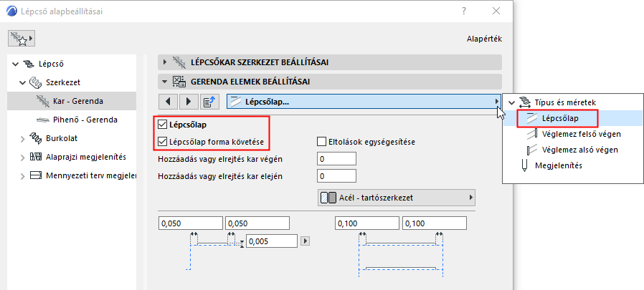Click the Lépcsőkar szerkezet panel icon
Image resolution: width=644 pixels, height=290 pixels.
click(x=179, y=62)
